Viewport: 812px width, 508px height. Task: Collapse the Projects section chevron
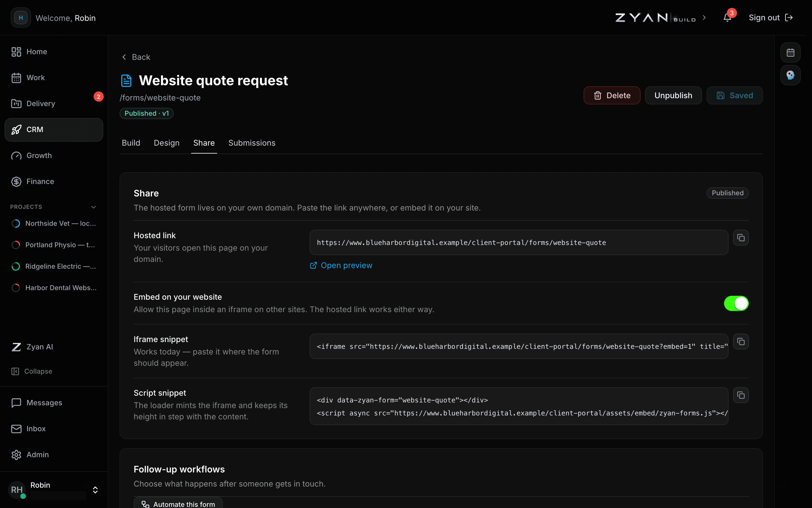tap(94, 207)
